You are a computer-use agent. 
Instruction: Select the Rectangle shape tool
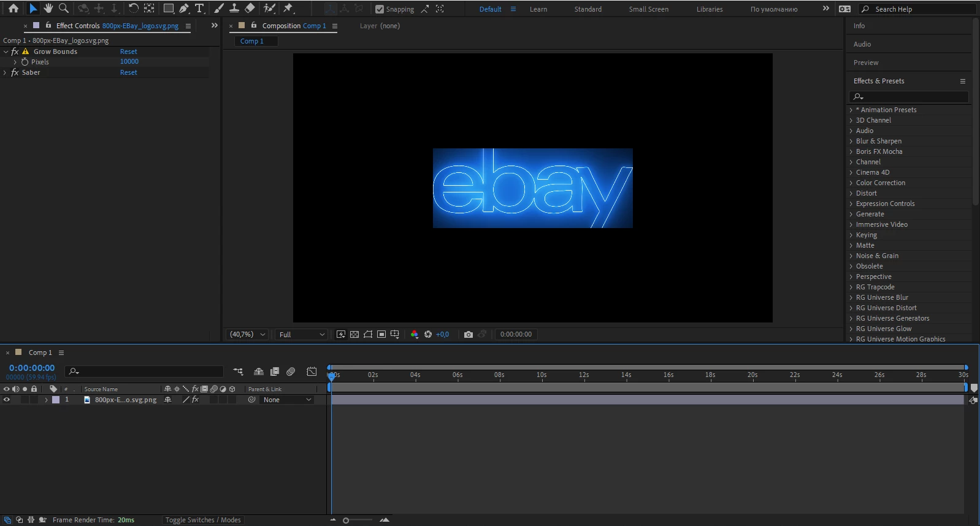pyautogui.click(x=169, y=9)
